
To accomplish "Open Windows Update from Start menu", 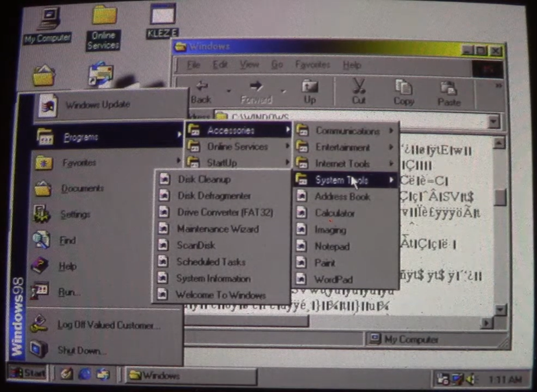I will (x=110, y=105).
